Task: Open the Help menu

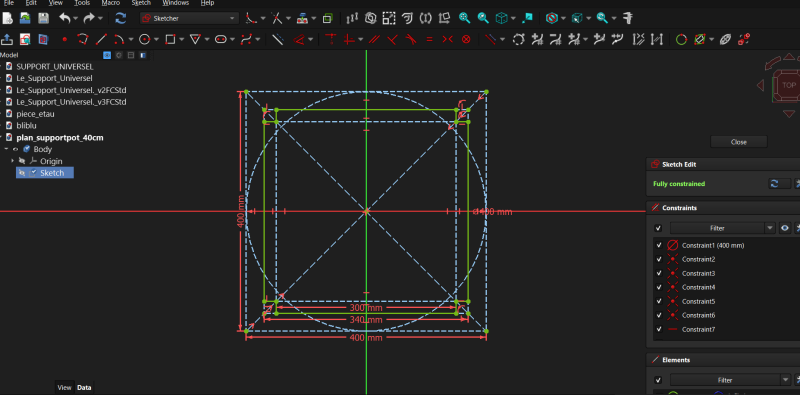Action: click(207, 3)
